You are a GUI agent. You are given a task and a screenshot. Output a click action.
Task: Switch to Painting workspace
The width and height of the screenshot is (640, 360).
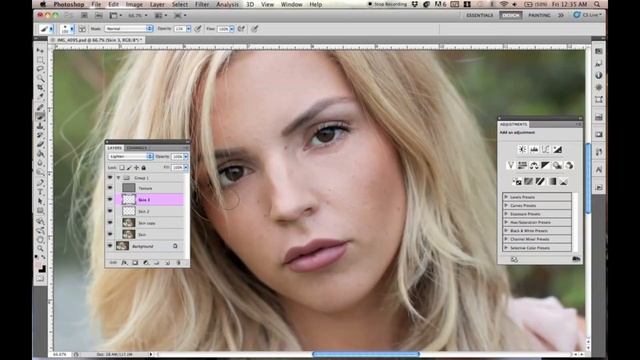[539, 16]
